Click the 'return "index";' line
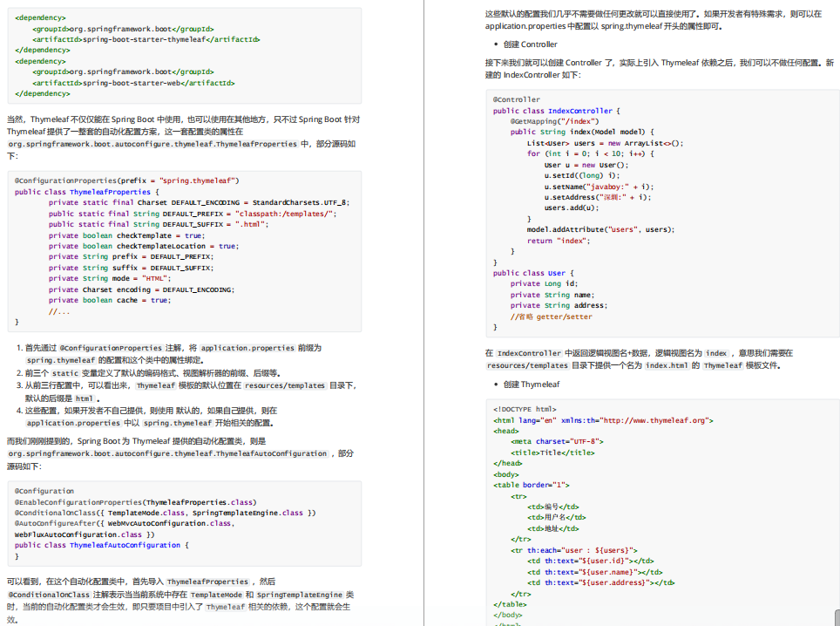The image size is (840, 626). pyautogui.click(x=559, y=241)
